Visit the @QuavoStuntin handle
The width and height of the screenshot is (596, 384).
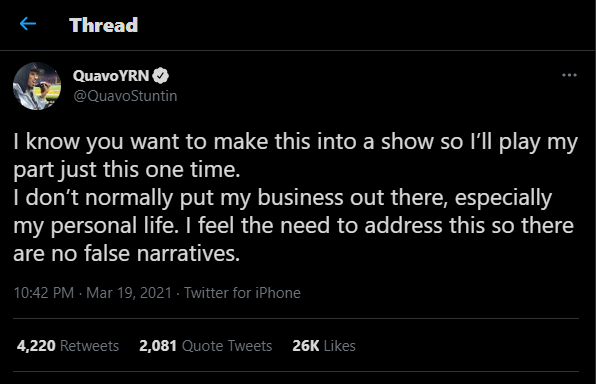coord(125,96)
